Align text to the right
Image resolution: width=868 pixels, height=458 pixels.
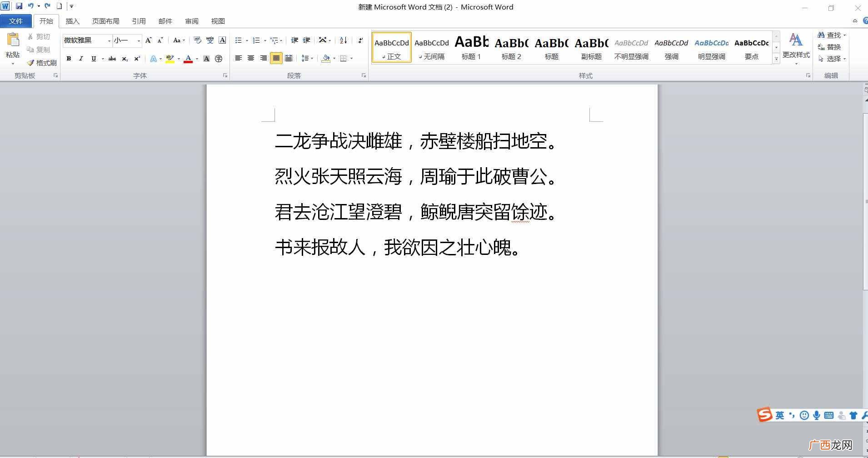263,58
